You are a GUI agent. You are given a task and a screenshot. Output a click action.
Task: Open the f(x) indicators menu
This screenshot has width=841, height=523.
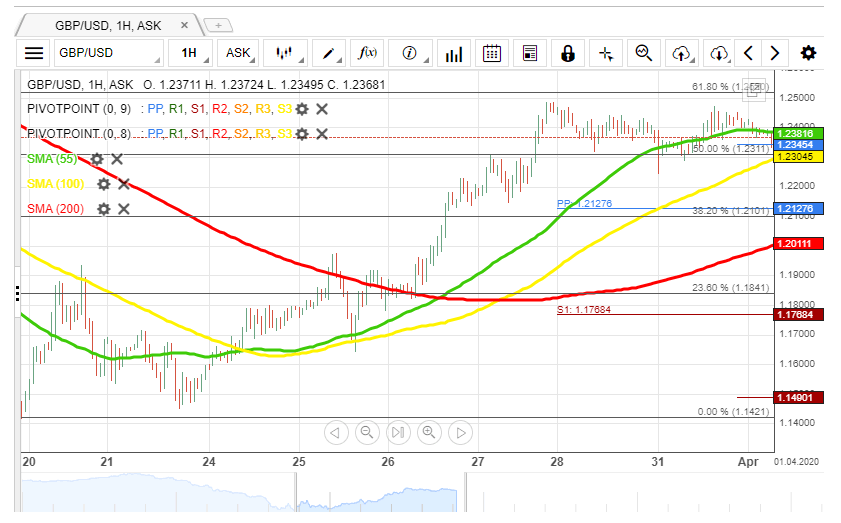[367, 53]
